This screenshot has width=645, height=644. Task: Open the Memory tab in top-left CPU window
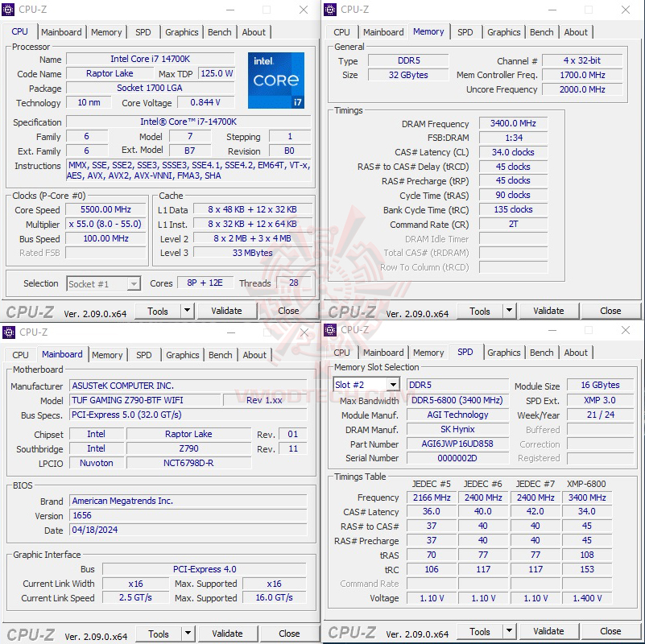[x=106, y=32]
